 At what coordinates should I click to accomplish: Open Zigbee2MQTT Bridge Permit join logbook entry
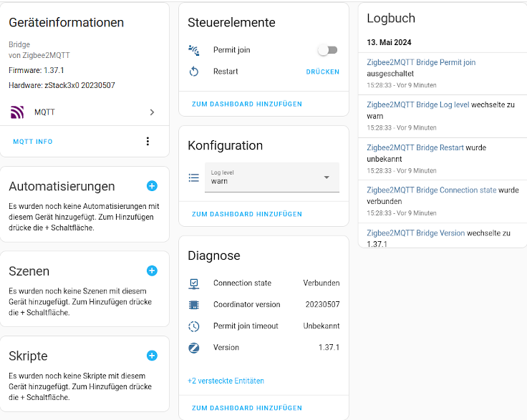coord(421,62)
